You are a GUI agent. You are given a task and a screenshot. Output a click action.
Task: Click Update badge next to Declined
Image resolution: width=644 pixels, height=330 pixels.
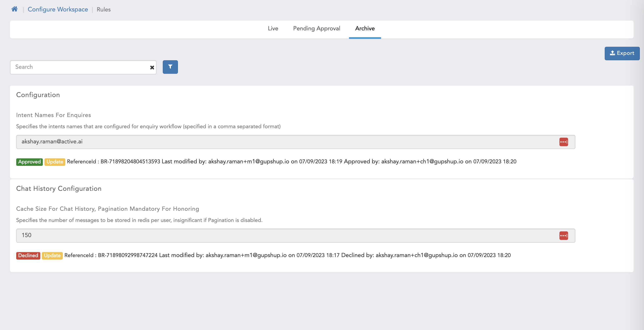(x=52, y=255)
